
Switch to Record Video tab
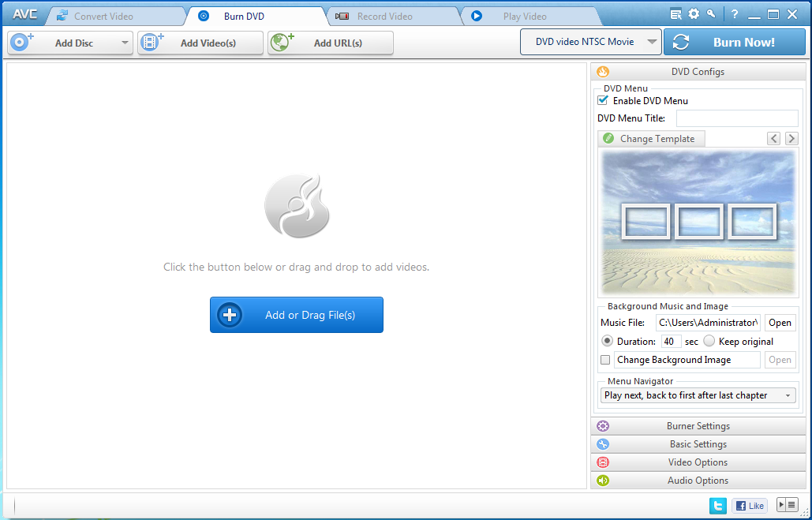coord(394,16)
